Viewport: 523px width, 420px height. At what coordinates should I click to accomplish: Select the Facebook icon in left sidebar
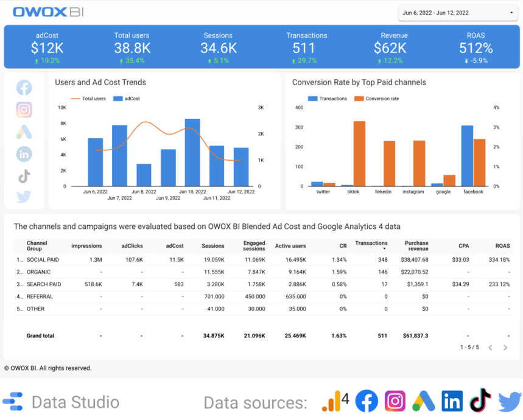[x=24, y=87]
